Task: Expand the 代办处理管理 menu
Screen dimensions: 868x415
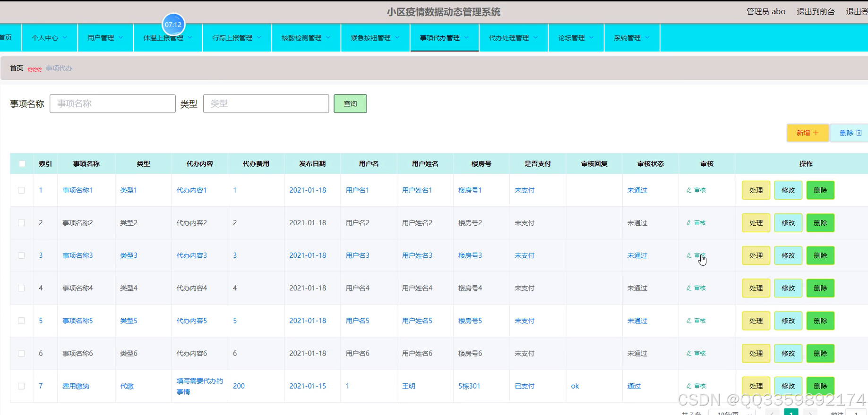Action: [514, 38]
